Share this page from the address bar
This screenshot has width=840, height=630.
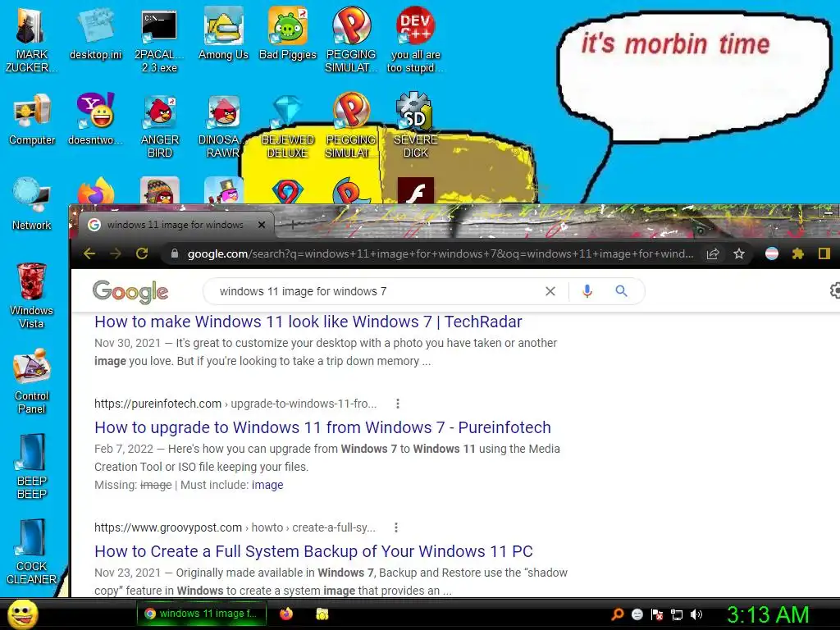click(x=713, y=254)
